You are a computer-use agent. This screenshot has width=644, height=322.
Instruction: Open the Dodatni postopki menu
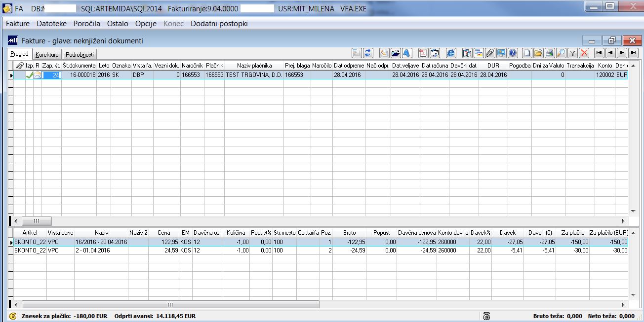(219, 24)
